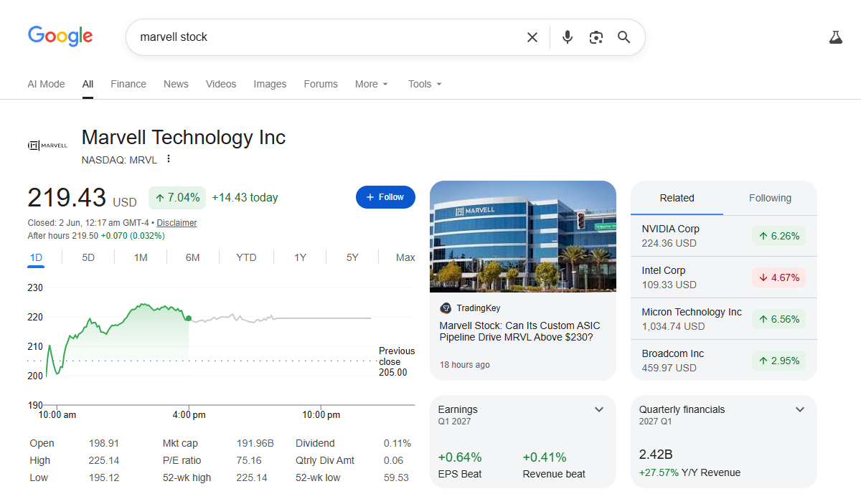Click Micron 6.56% change badge
The image size is (861, 504).
(x=778, y=319)
